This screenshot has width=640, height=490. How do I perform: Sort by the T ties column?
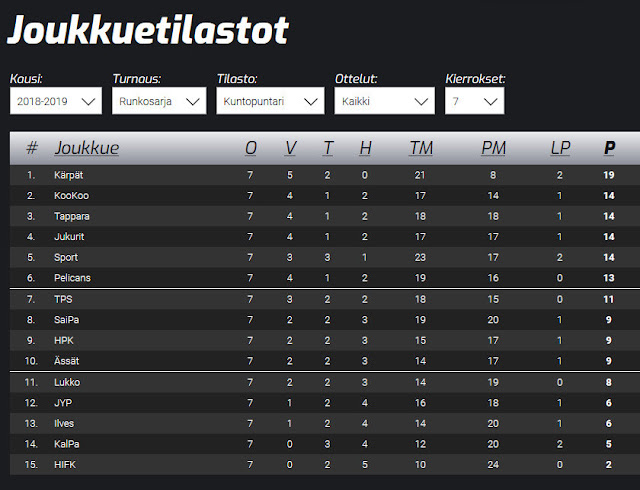[x=327, y=148]
